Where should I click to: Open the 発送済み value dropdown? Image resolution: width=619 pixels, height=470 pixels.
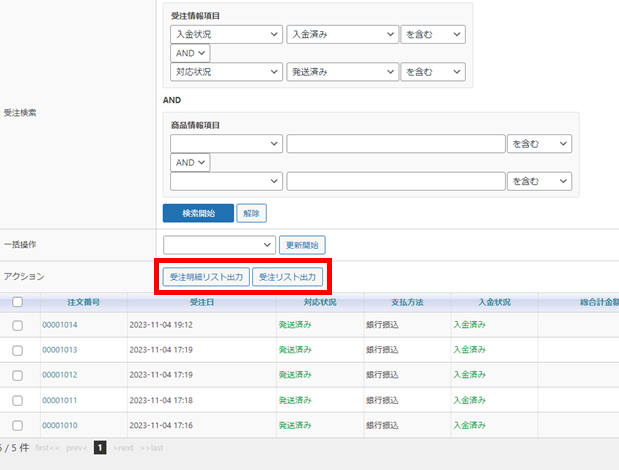coord(342,72)
